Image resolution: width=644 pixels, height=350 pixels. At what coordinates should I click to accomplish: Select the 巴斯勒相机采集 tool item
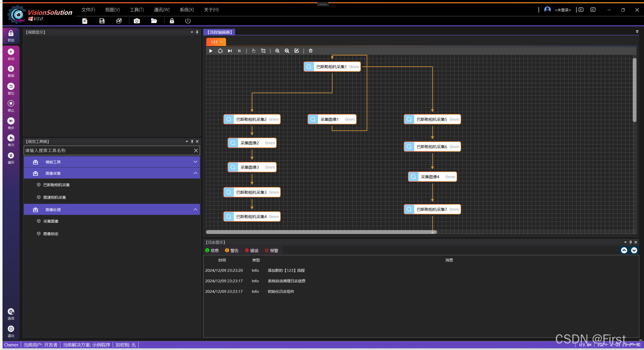56,185
